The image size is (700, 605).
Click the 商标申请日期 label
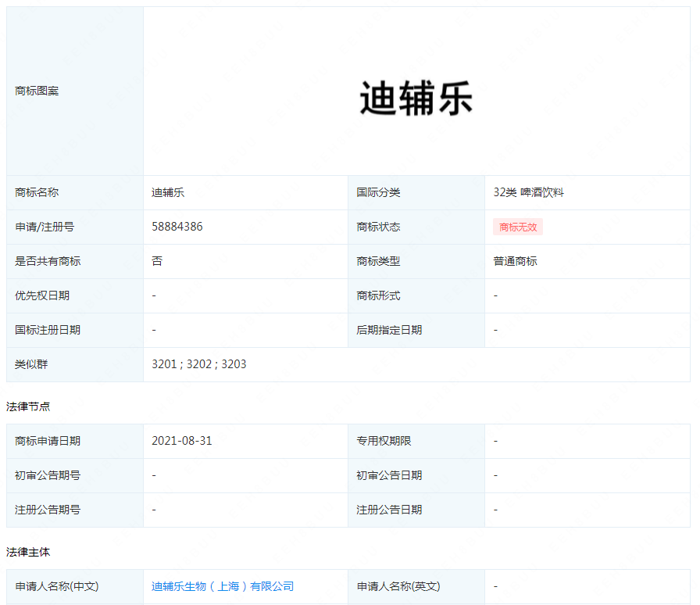48,441
